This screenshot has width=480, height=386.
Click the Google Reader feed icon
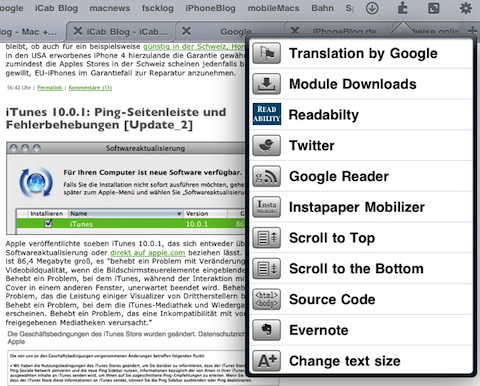click(x=266, y=176)
